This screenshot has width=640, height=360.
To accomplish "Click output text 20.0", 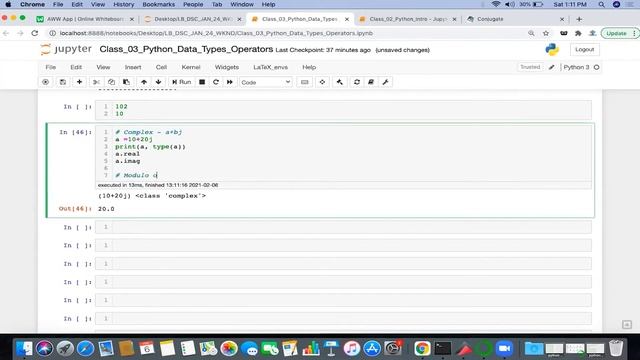I will tap(106, 209).
